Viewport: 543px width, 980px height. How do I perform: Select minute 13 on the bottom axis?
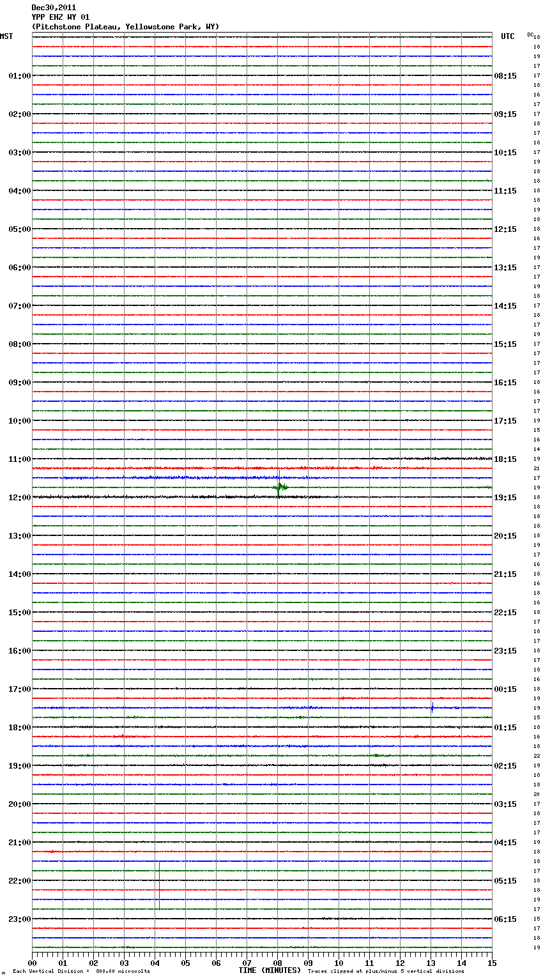click(x=431, y=963)
